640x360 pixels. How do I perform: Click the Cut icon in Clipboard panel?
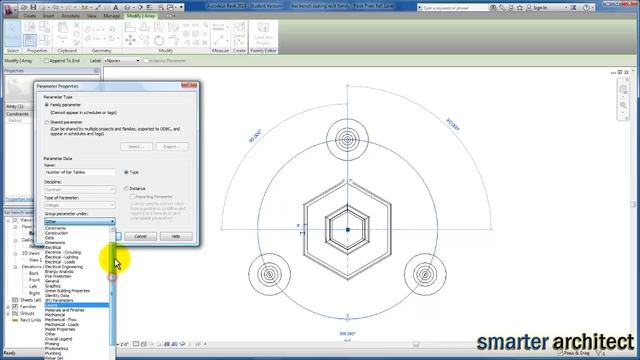pos(77,26)
